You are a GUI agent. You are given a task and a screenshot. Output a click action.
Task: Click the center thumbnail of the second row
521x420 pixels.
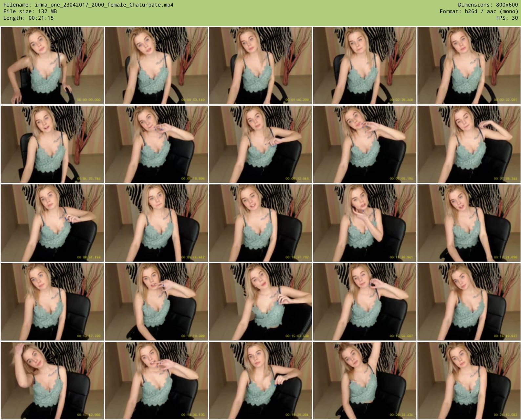point(260,144)
